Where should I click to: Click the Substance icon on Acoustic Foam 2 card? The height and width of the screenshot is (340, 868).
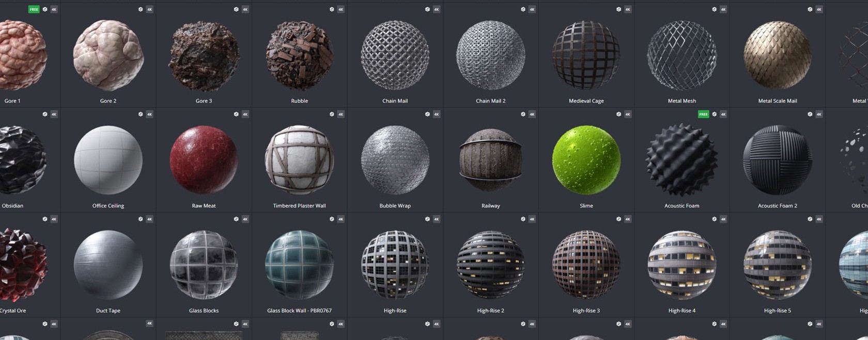[810, 114]
